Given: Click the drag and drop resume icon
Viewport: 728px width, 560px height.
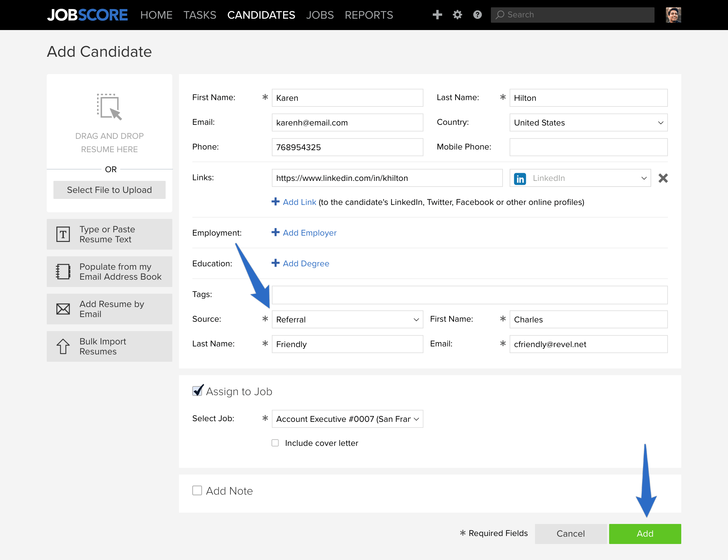Looking at the screenshot, I should (x=109, y=107).
